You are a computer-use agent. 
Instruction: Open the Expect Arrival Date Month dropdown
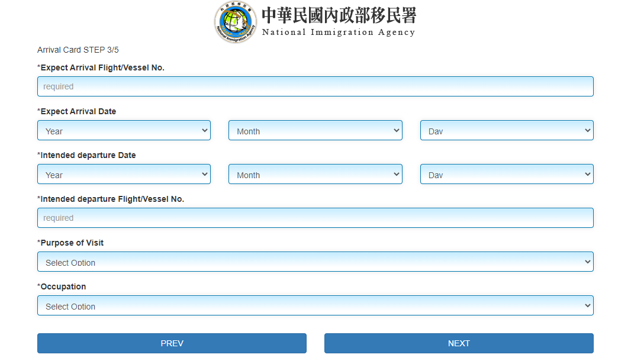(x=315, y=131)
